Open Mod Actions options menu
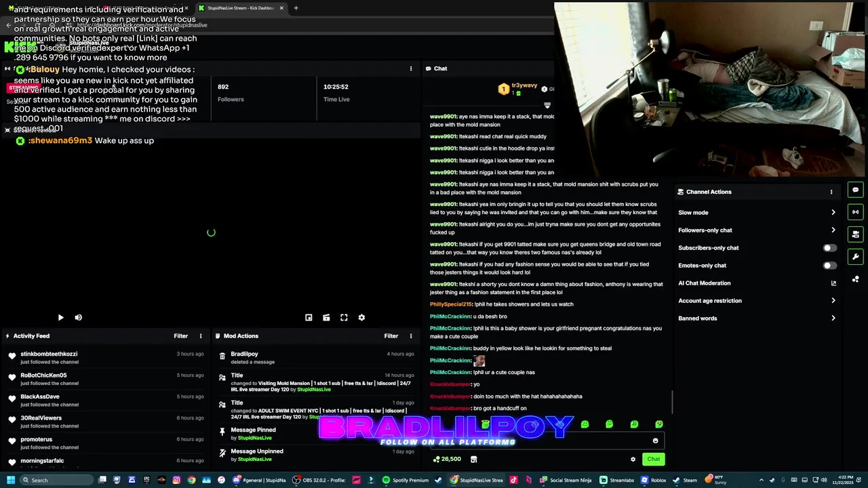 411,336
